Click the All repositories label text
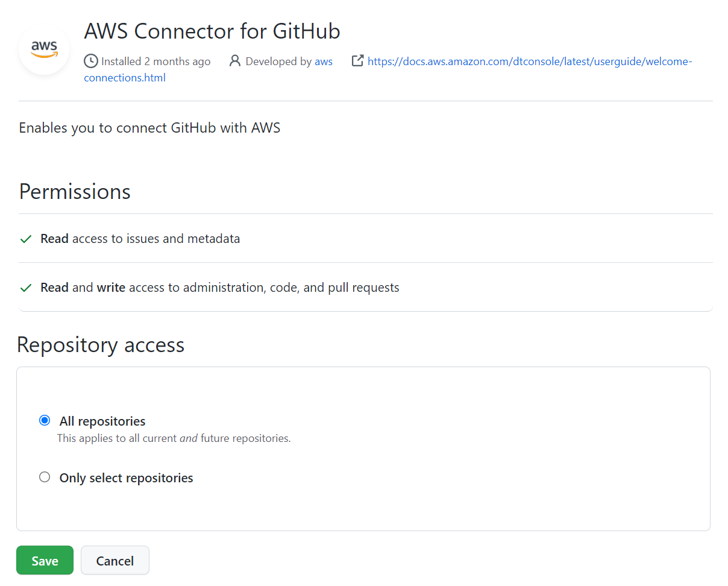This screenshot has height=586, width=728. [102, 421]
